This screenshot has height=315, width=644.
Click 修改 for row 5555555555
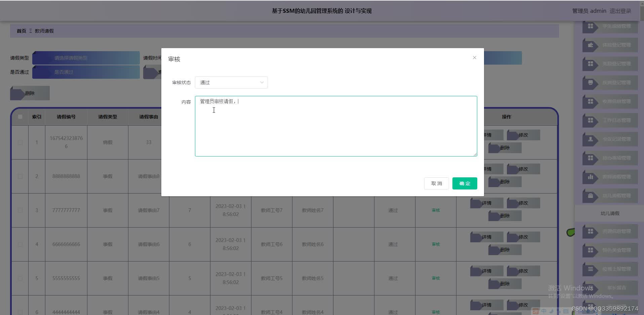coord(523,271)
